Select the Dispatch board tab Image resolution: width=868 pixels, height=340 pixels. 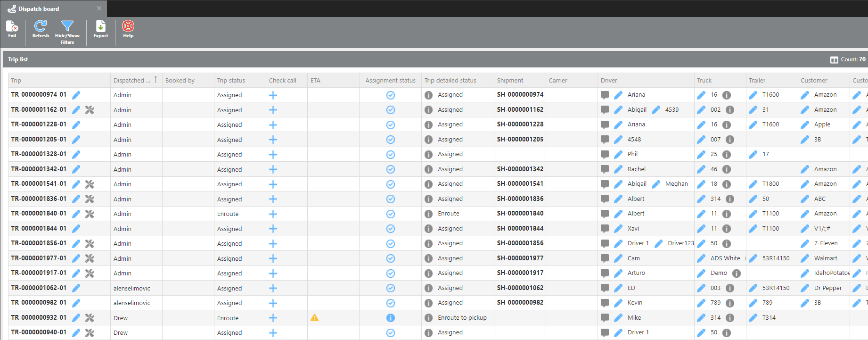(39, 9)
